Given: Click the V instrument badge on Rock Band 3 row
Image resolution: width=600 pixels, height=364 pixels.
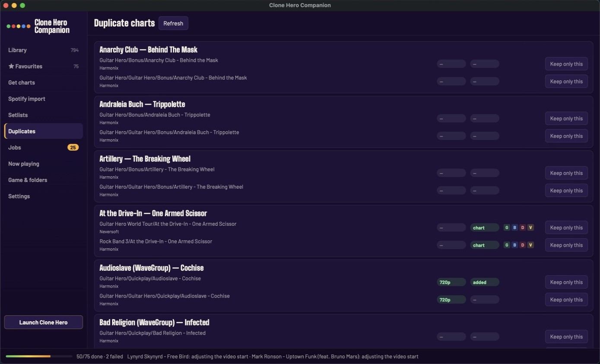Looking at the screenshot, I should point(530,245).
